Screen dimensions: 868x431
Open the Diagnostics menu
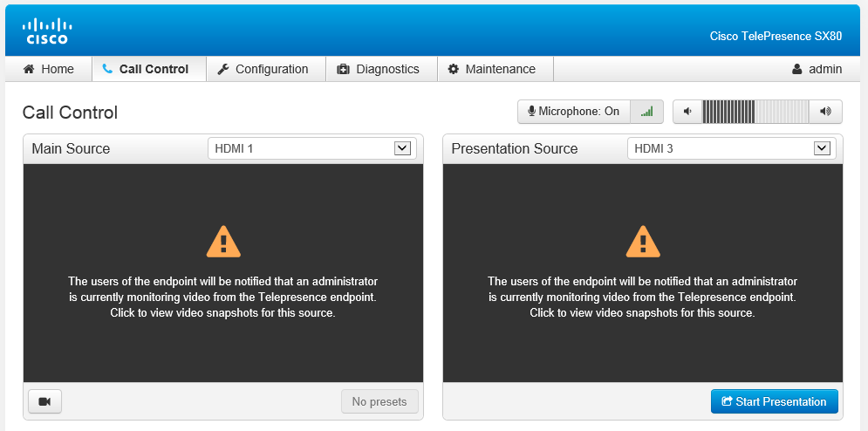(379, 69)
